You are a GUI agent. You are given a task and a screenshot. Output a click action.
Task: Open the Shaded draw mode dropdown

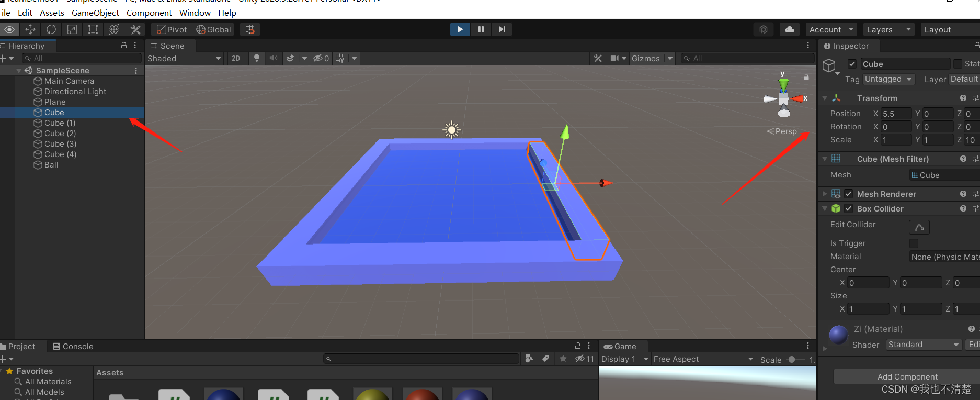click(x=184, y=58)
